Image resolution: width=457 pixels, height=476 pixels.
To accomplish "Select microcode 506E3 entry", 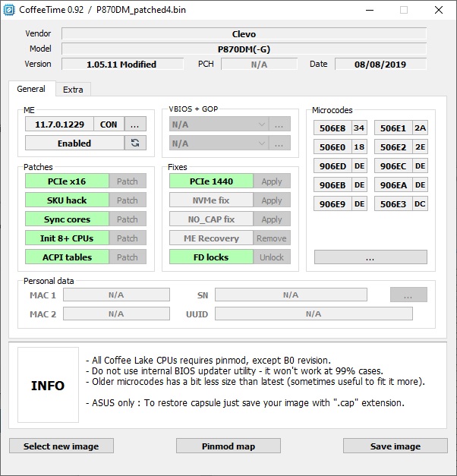I will [393, 203].
